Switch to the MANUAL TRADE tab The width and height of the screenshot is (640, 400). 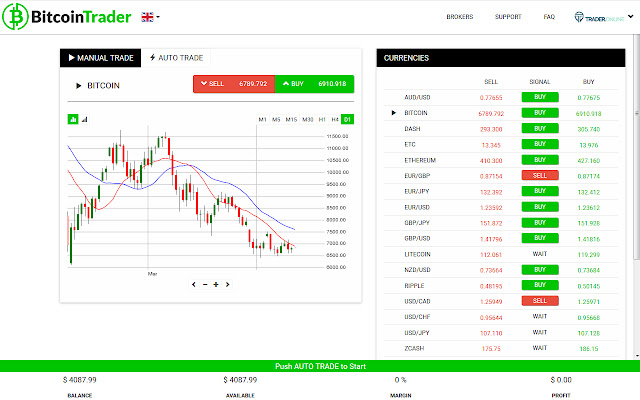(x=100, y=58)
